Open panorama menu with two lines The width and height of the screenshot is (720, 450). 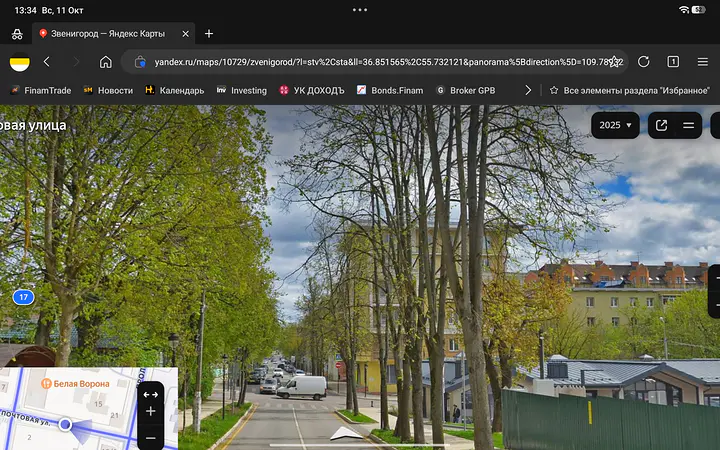688,125
